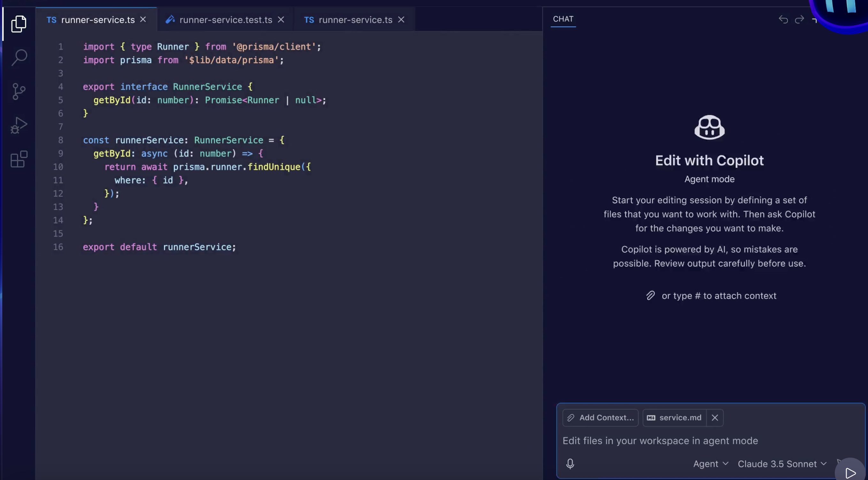Close the first runner-service.ts tab
Viewport: 868px width, 480px height.
(143, 19)
